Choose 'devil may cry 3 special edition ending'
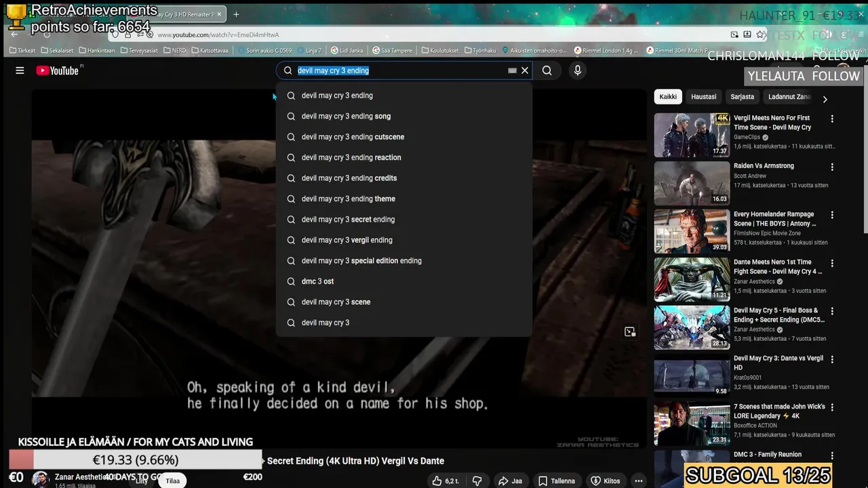 (x=404, y=261)
